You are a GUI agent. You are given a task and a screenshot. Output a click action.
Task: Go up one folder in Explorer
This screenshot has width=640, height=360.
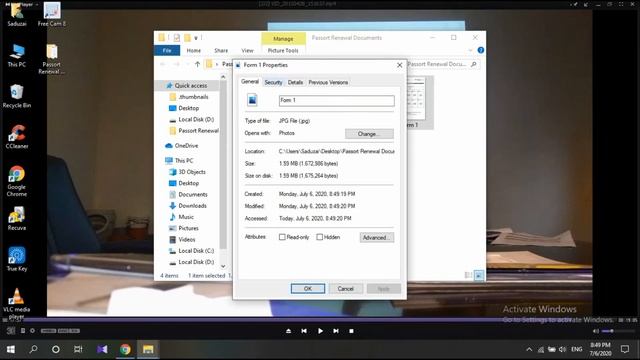pos(198,64)
